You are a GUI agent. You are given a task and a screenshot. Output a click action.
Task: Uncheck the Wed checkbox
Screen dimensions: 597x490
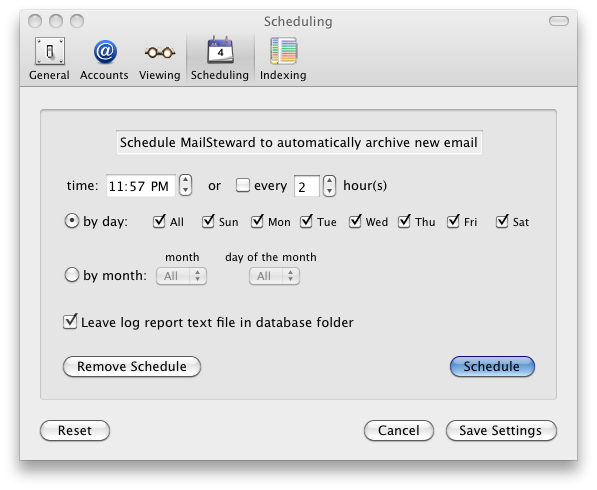pyautogui.click(x=355, y=221)
